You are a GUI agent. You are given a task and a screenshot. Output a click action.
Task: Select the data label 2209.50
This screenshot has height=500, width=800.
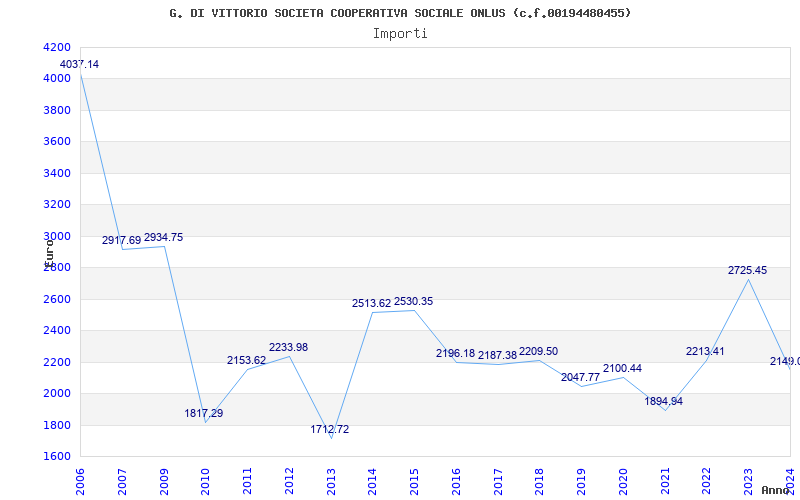pyautogui.click(x=538, y=352)
